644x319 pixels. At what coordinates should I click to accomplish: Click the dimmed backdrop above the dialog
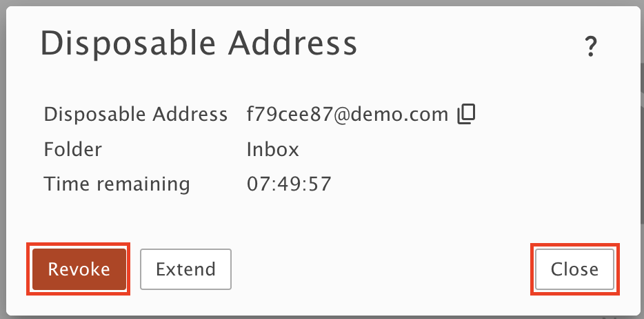(322, 3)
